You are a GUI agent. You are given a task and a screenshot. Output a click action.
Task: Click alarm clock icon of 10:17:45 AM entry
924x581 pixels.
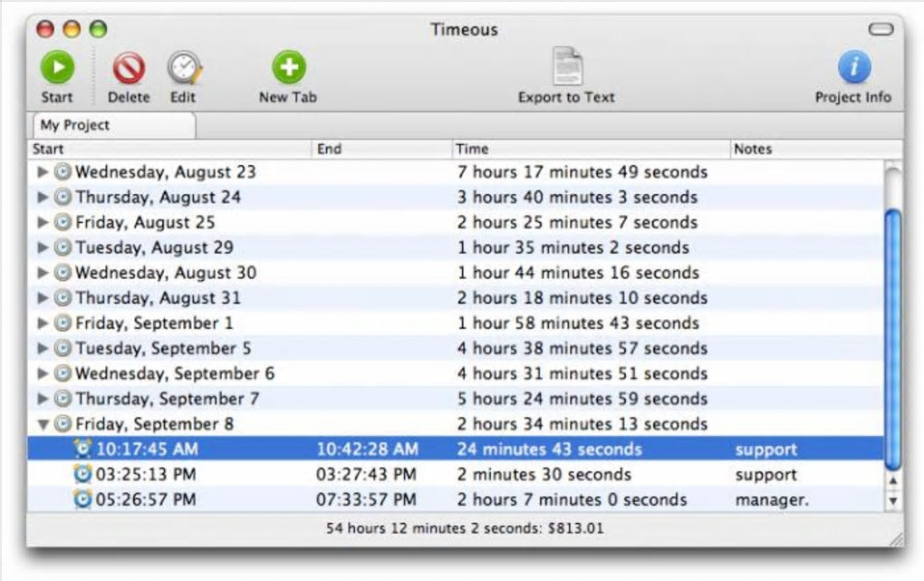(83, 449)
